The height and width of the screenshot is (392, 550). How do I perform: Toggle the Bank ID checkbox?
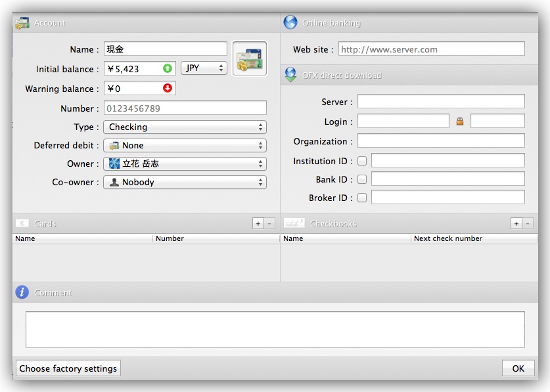coord(362,179)
